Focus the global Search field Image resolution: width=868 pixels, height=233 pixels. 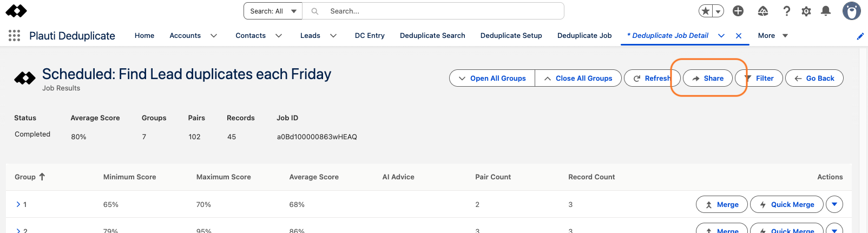[x=433, y=11]
